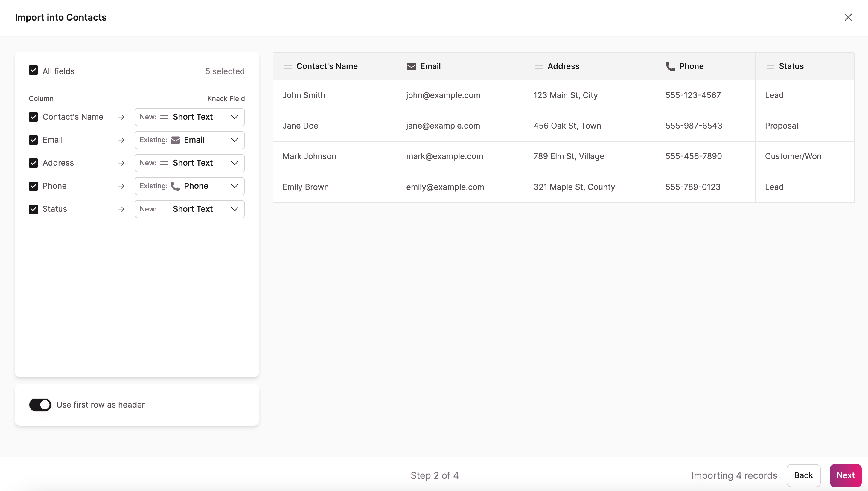Click arrow icon next to Email column
This screenshot has height=491, width=868.
click(x=121, y=140)
